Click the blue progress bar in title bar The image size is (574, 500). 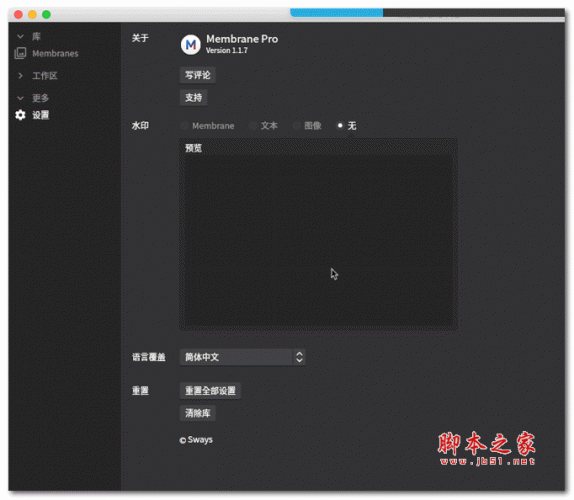click(336, 12)
